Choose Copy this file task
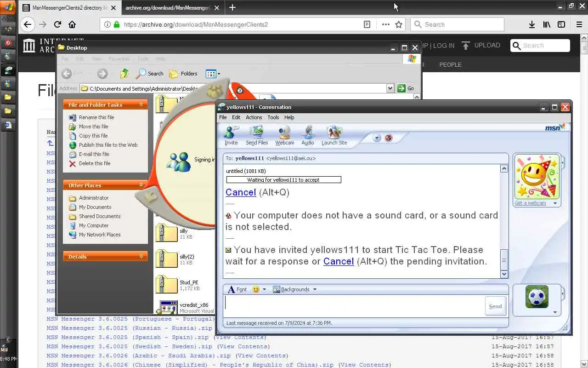This screenshot has width=588, height=368. (88, 136)
